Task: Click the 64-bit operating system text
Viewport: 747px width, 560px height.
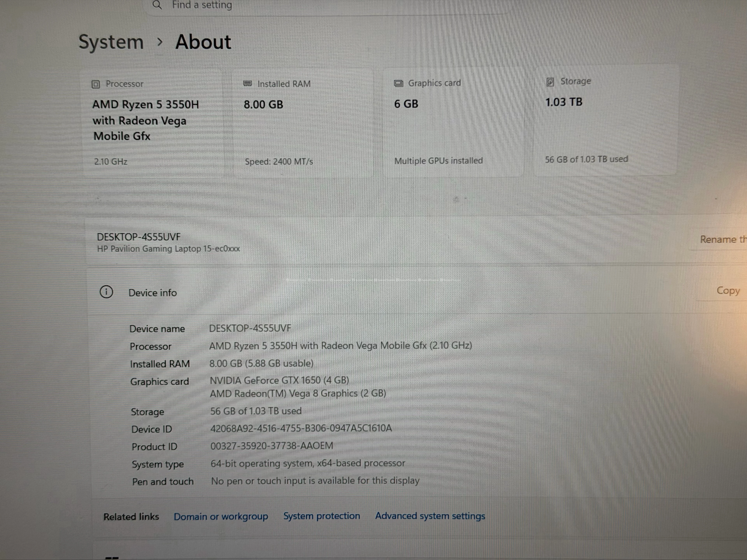Action: pyautogui.click(x=308, y=463)
